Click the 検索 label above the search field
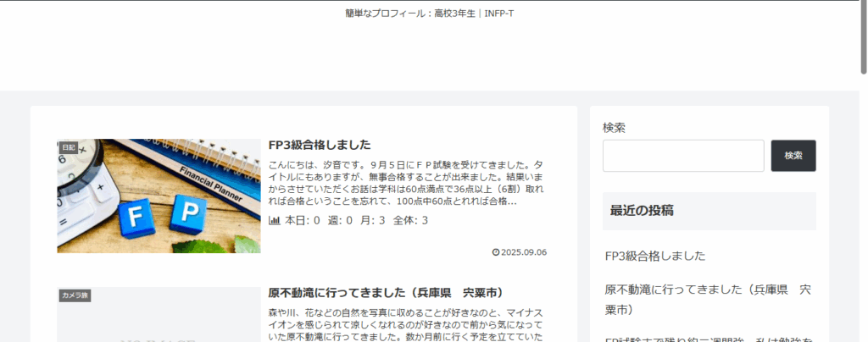Screen dimensions: 868x342 point(614,127)
